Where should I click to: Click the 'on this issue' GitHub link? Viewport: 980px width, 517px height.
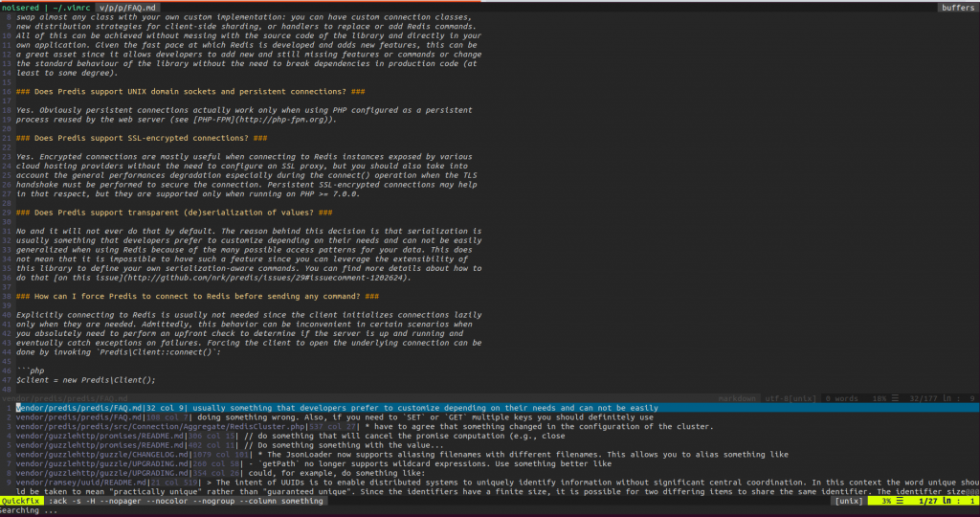pyautogui.click(x=230, y=278)
